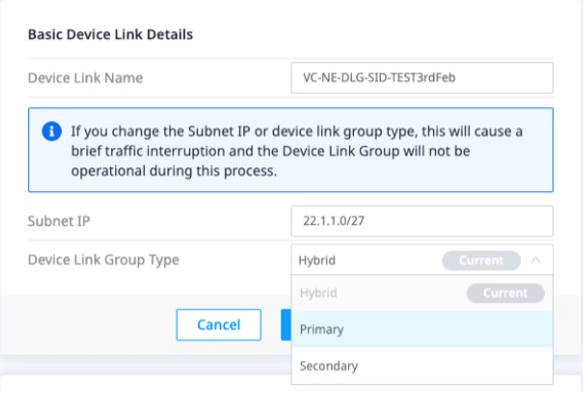Click the Cancel button
Viewport: 583px width, 393px height.
tap(219, 325)
